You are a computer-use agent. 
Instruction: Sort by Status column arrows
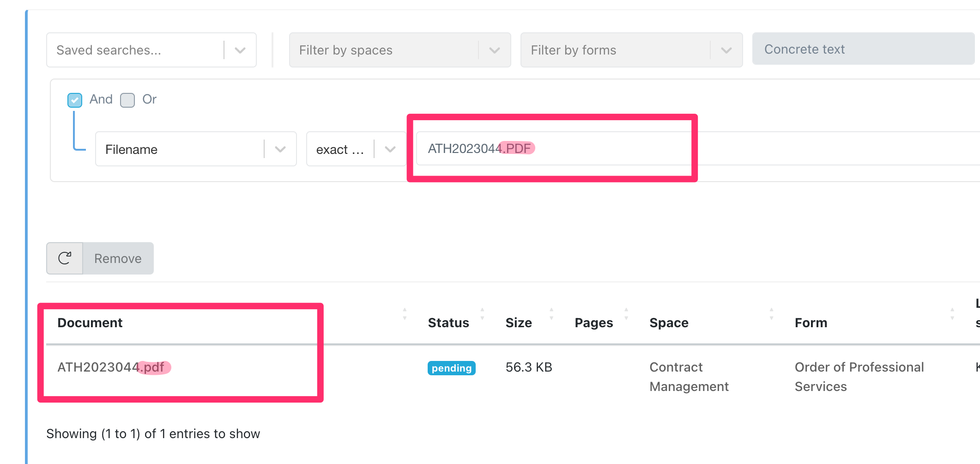point(482,314)
